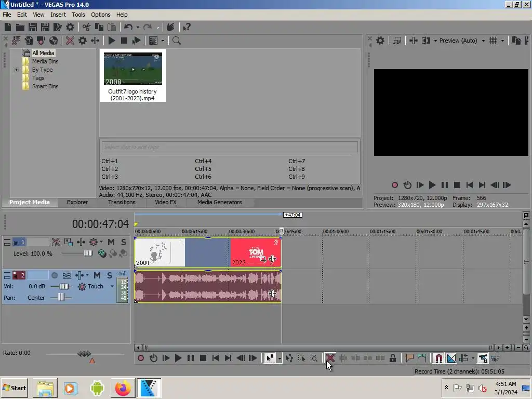This screenshot has height=399, width=532.
Task: Open the Undo history dropdown arrow
Action: point(137,27)
